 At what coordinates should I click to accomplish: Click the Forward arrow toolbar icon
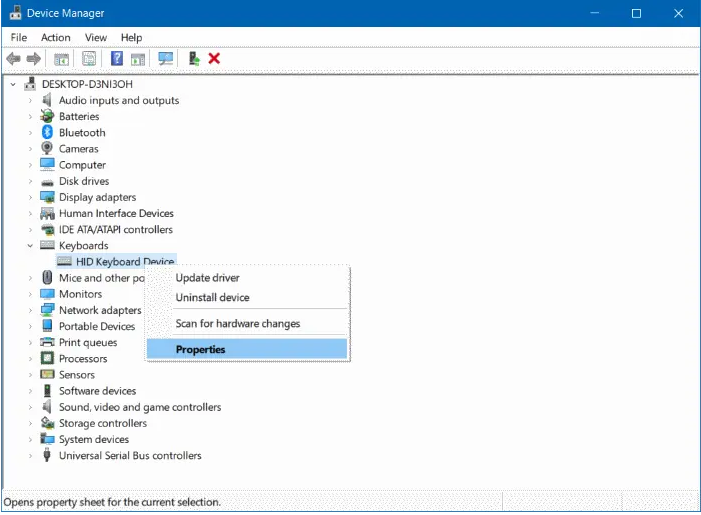(34, 59)
